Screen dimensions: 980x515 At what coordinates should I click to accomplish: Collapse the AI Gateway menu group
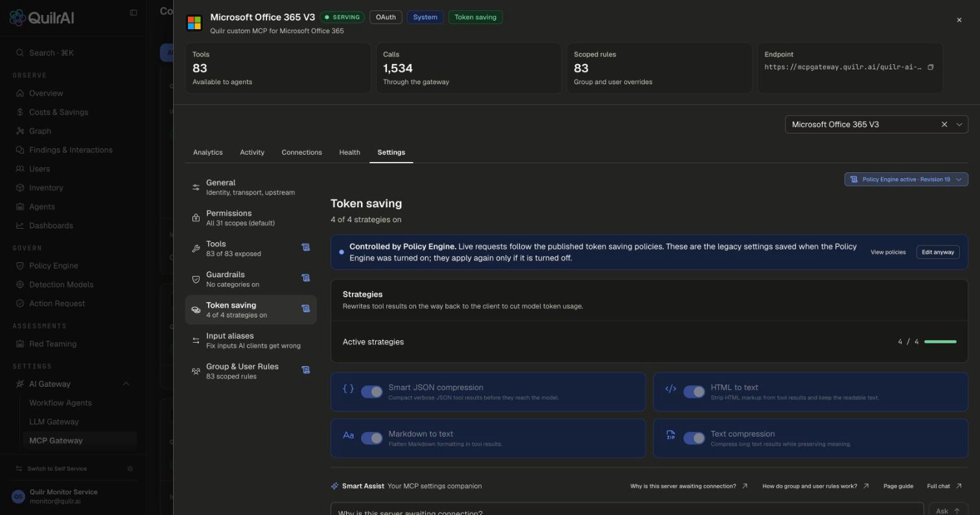pyautogui.click(x=126, y=384)
